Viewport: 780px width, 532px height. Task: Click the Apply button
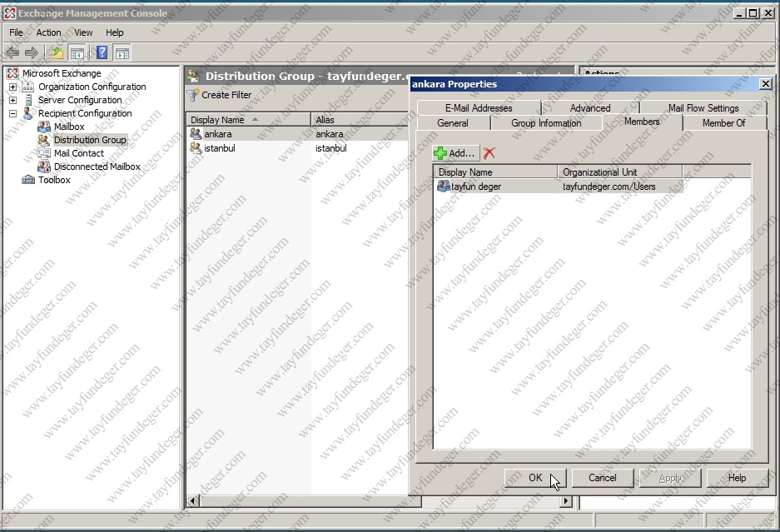[x=670, y=478]
